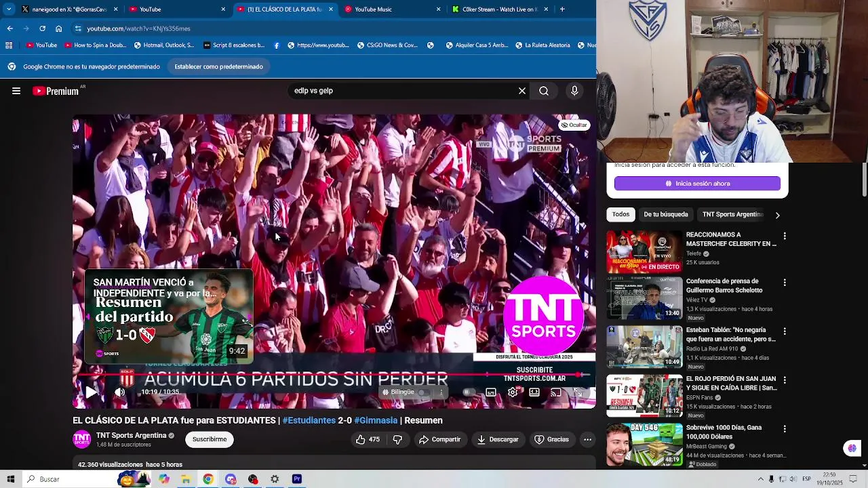Switch to theater mode
868x488 pixels.
tap(534, 392)
